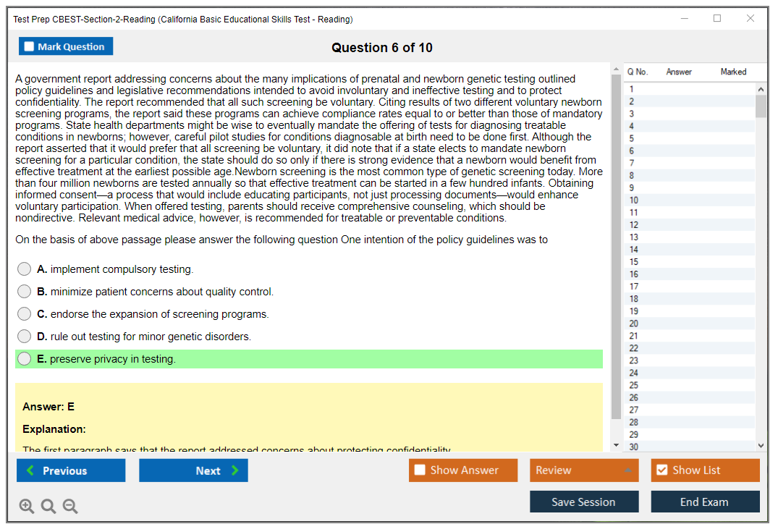Click the reset zoom magnifier icon
The height and width of the screenshot is (532, 778).
[x=48, y=507]
